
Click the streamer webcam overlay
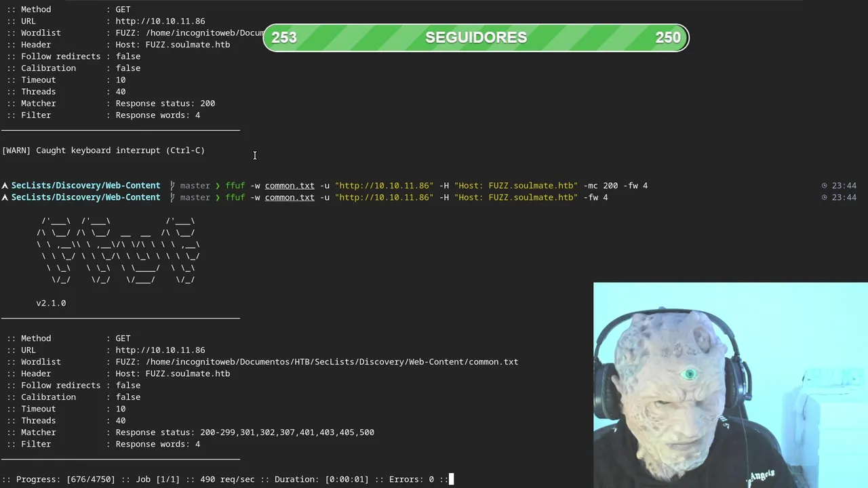click(x=730, y=385)
